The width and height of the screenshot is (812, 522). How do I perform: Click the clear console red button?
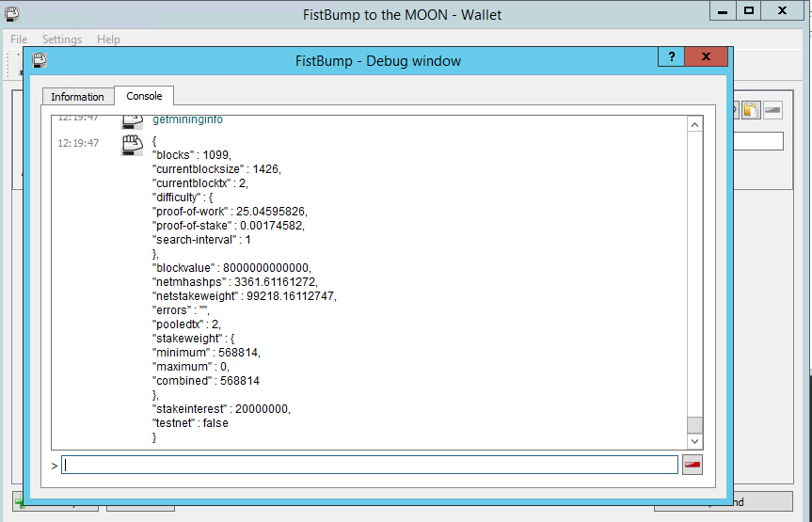click(x=693, y=465)
